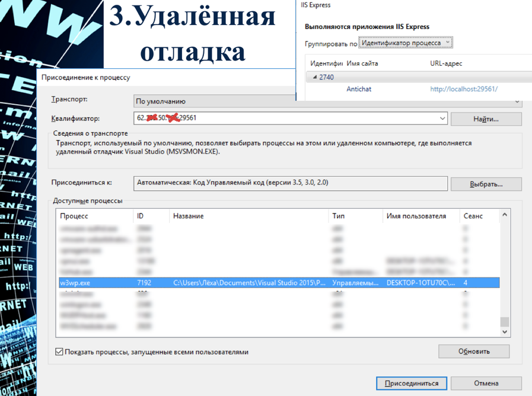Select the w3wp.exe process row

tap(237, 283)
